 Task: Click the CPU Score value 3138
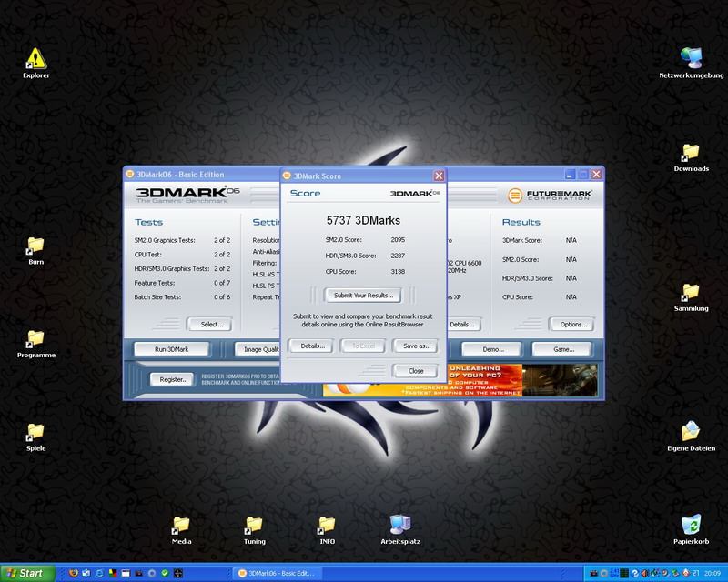coord(398,272)
